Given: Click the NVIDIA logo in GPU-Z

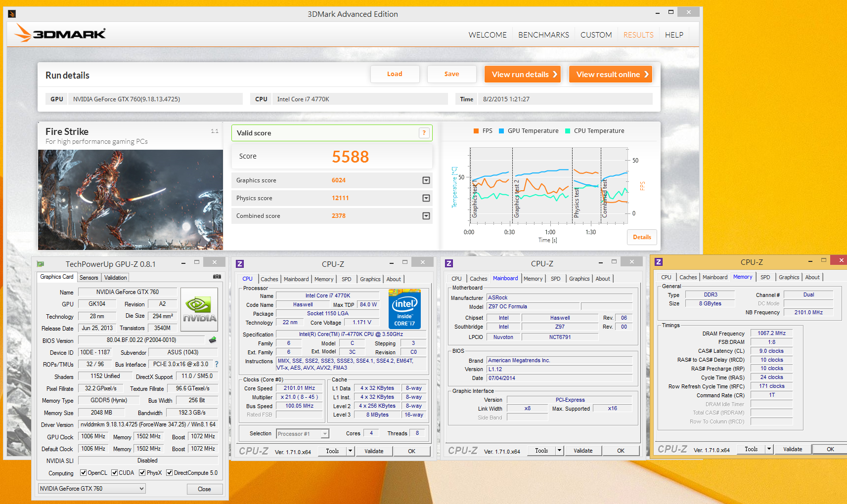Looking at the screenshot, I should [x=199, y=309].
